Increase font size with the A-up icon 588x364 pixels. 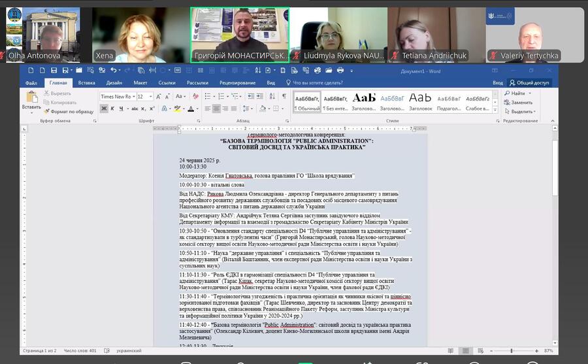click(159, 97)
